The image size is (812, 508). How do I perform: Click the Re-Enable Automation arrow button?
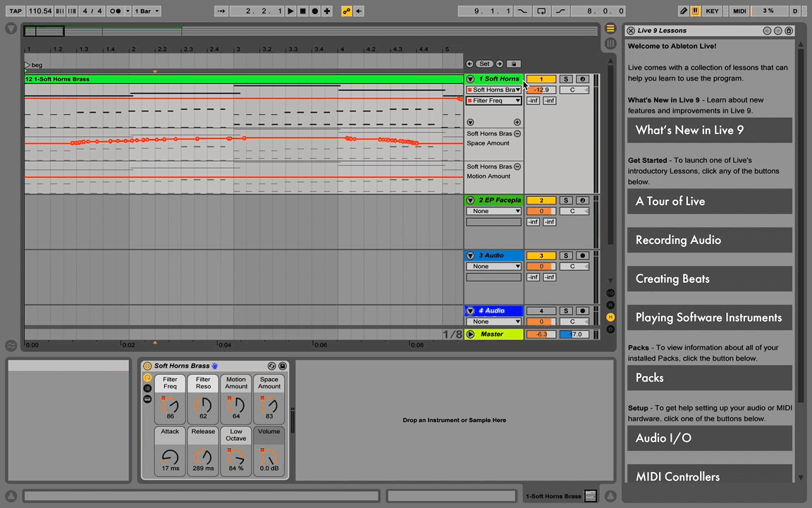click(x=359, y=11)
